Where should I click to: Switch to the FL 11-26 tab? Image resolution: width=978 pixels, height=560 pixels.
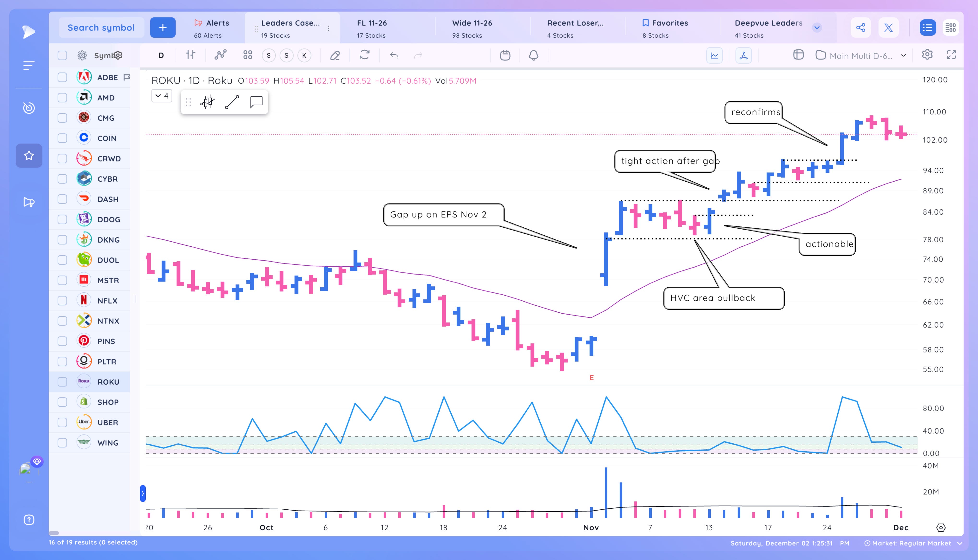coord(371,29)
